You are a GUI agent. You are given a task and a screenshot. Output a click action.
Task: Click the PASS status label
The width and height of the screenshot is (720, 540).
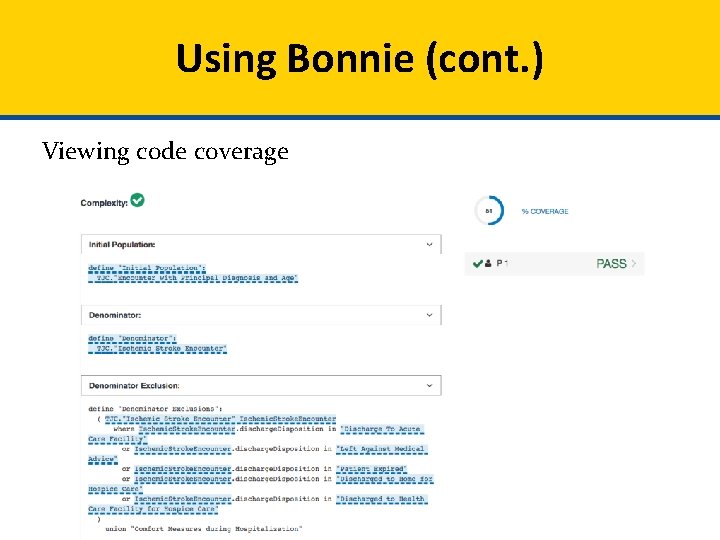611,264
